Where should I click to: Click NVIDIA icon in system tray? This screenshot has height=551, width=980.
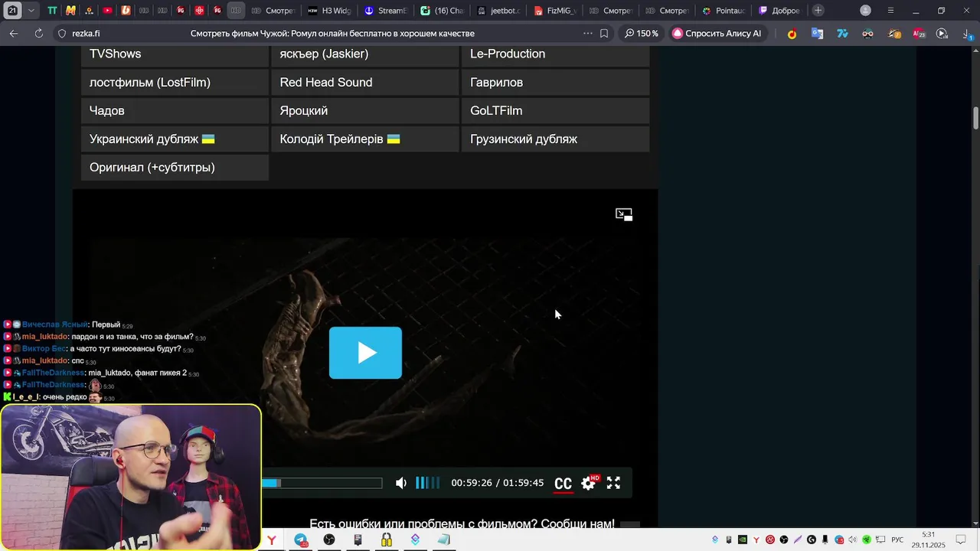(743, 540)
